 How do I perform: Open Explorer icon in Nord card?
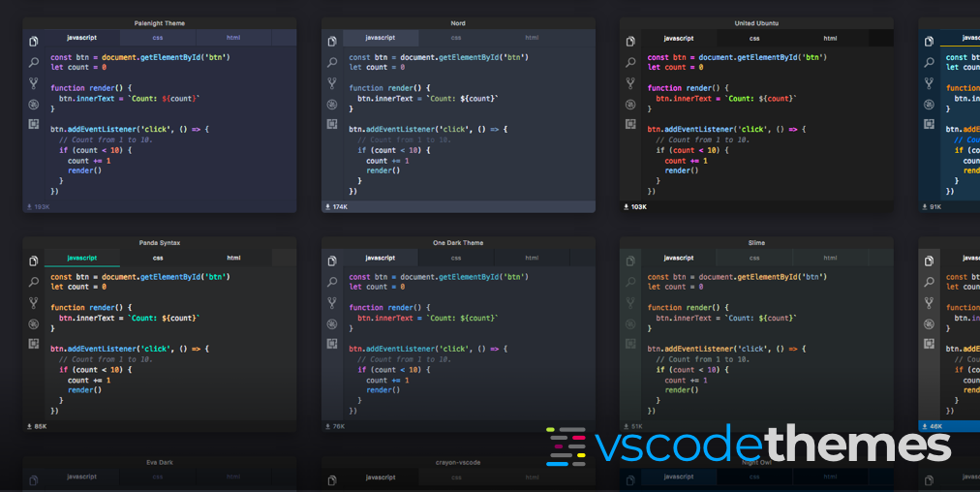click(332, 42)
